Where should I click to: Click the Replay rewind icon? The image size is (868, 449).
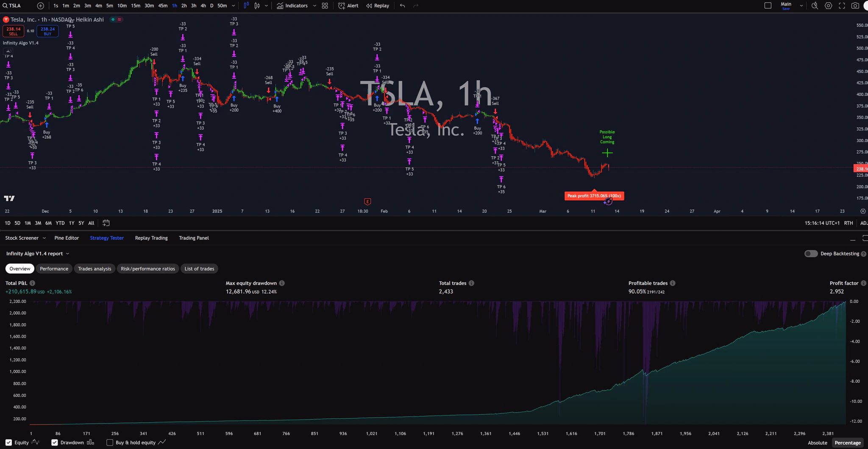click(x=368, y=6)
